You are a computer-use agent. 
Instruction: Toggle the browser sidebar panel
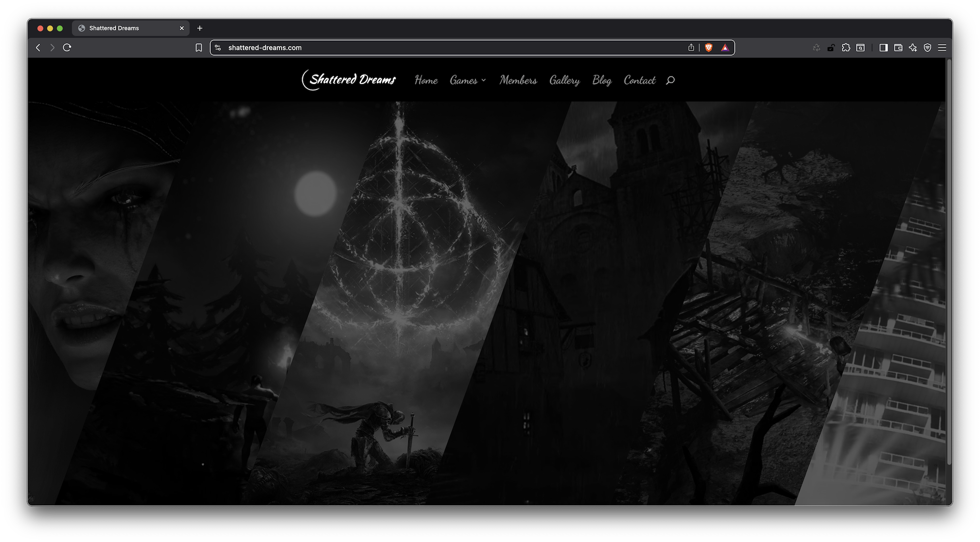coord(883,48)
